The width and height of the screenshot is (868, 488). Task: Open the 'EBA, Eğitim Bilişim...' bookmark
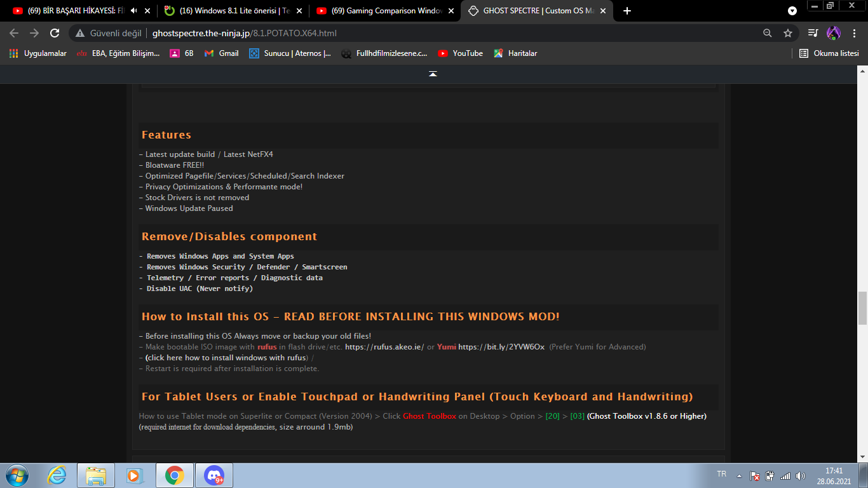point(118,53)
